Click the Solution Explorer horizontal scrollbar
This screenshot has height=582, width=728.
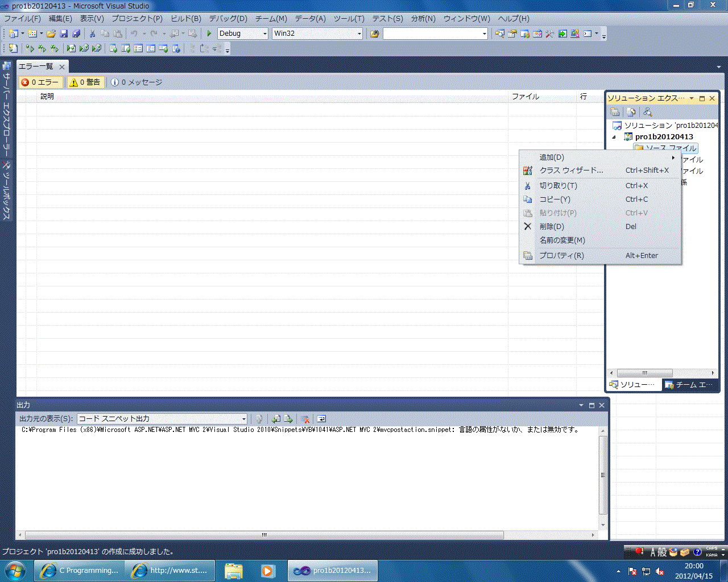click(644, 373)
